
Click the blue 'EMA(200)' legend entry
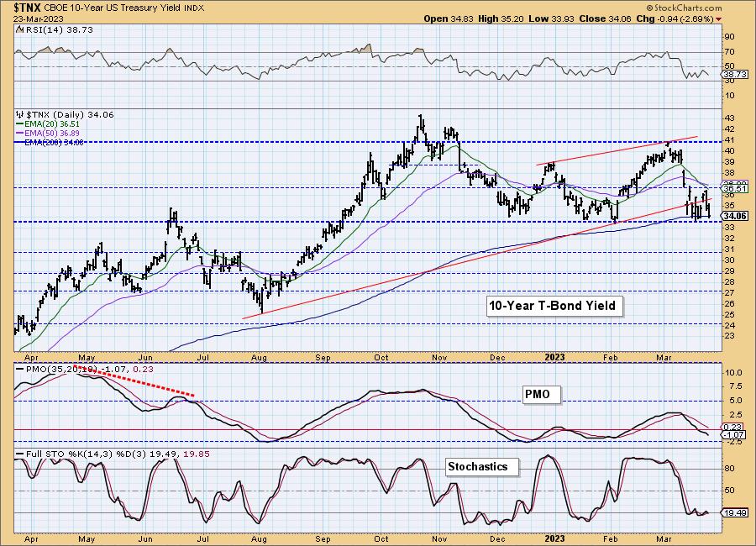[54, 142]
